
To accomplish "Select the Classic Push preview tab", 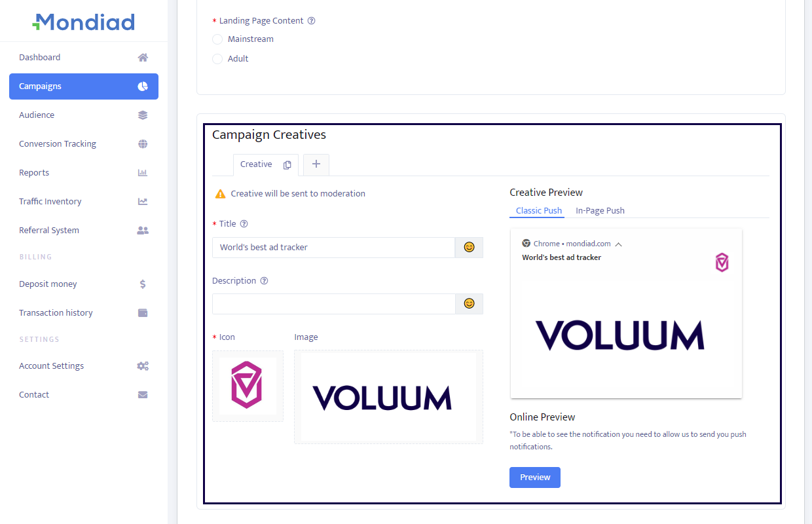I will click(x=538, y=211).
